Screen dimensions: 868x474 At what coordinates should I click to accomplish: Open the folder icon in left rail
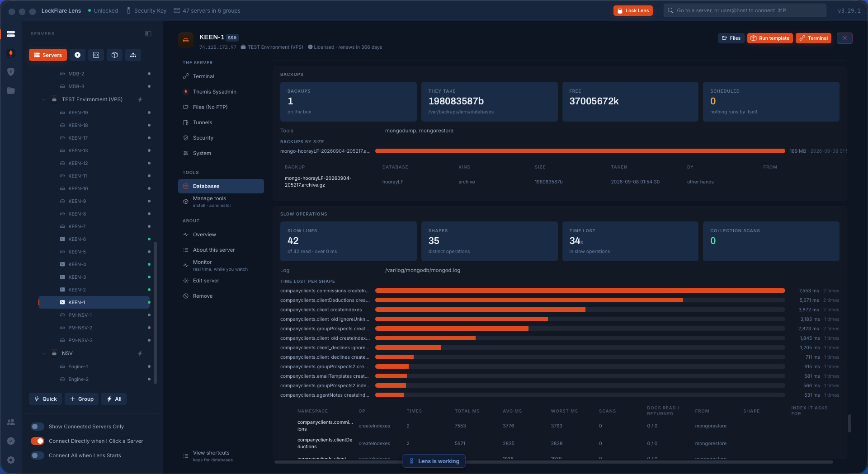(11, 91)
